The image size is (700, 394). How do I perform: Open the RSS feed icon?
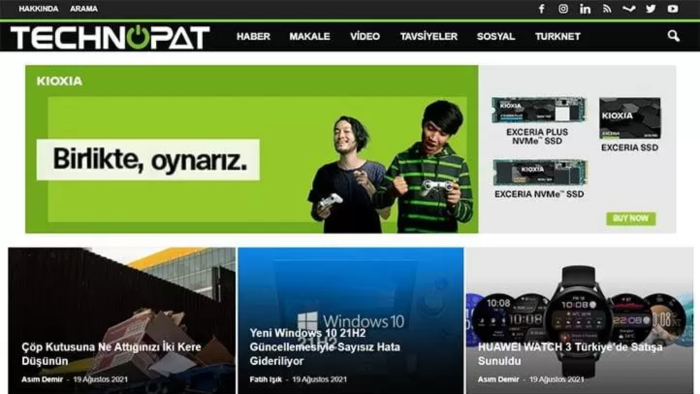point(607,9)
